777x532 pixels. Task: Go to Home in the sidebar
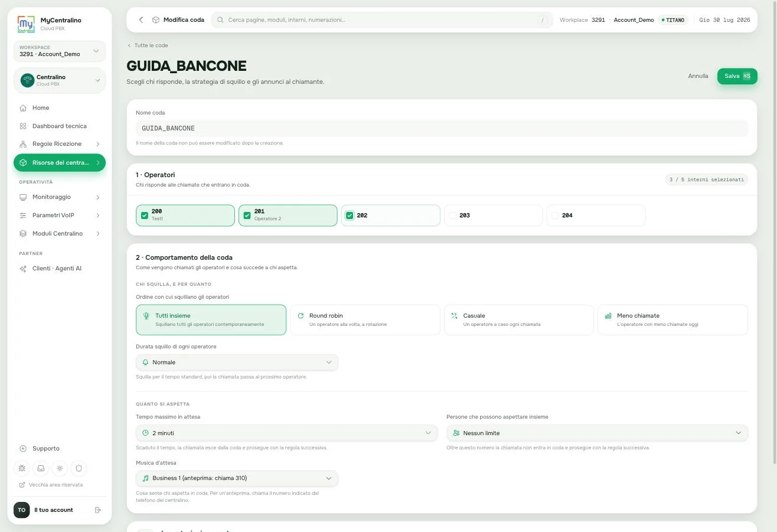click(59, 108)
